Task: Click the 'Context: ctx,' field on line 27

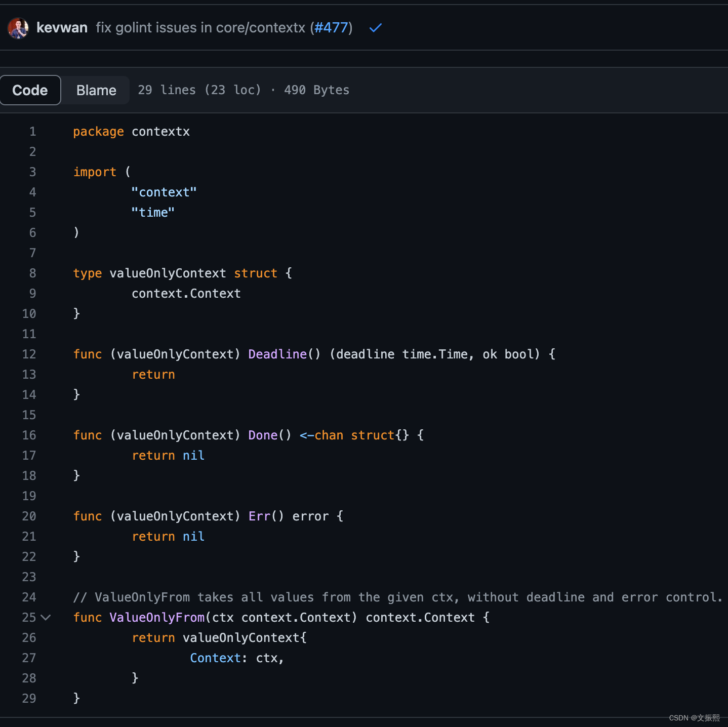Action: coord(237,658)
